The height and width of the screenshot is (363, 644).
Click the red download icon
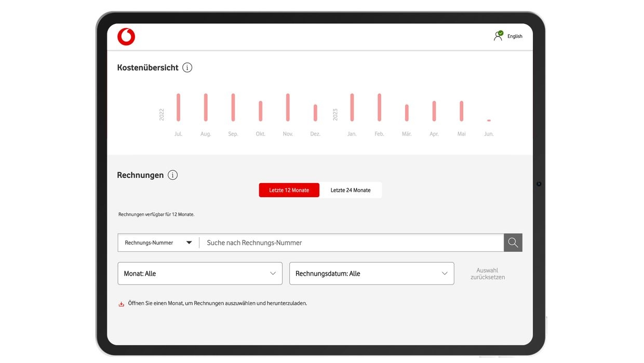coord(122,304)
